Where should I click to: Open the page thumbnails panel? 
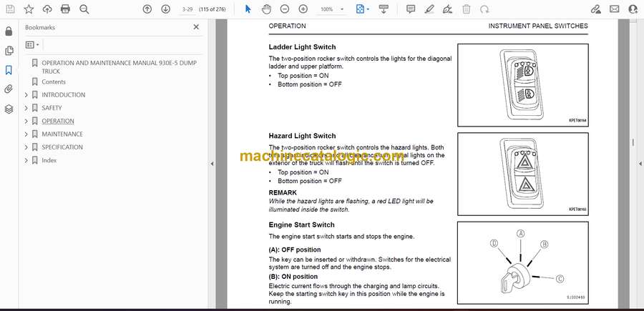coord(9,51)
